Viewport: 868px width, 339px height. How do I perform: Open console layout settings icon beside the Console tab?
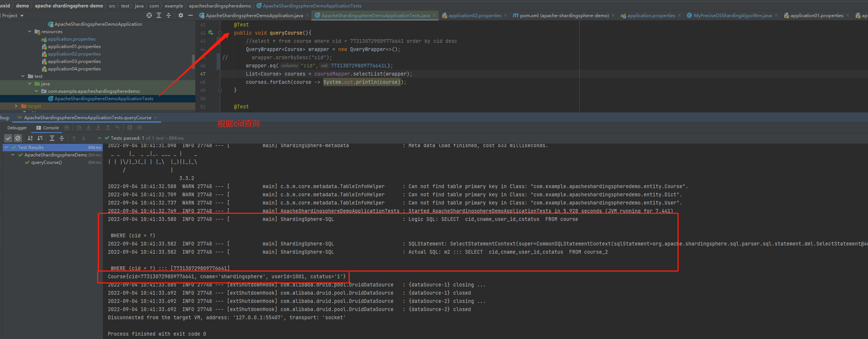tap(67, 127)
